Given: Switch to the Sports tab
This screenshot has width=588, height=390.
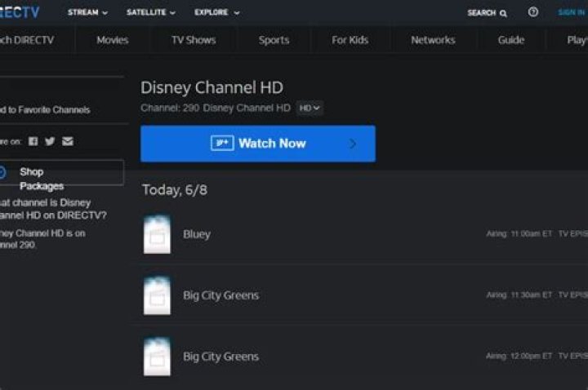Looking at the screenshot, I should pos(274,40).
